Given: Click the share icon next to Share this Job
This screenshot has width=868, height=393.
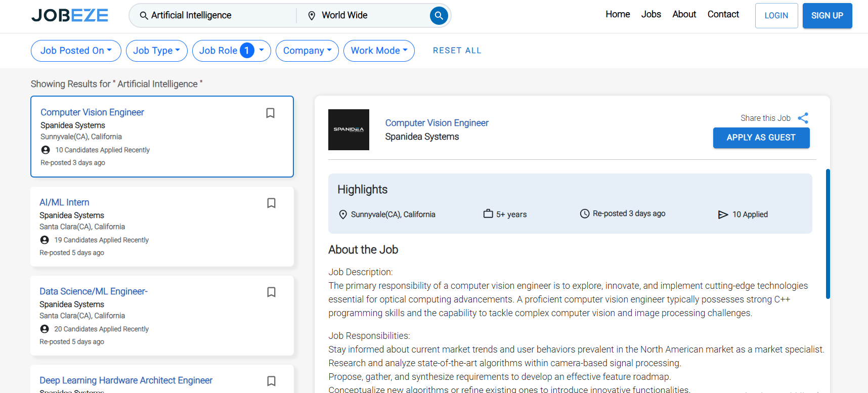Looking at the screenshot, I should tap(803, 118).
